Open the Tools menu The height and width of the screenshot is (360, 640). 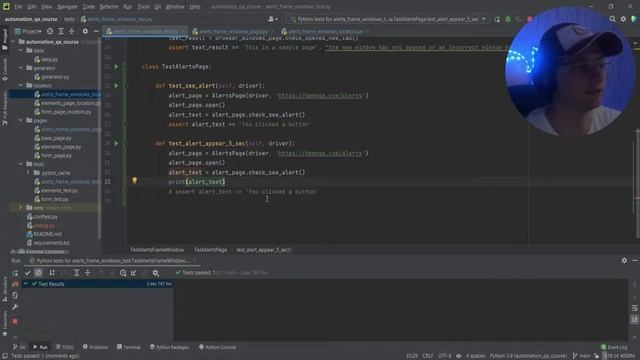tap(143, 7)
